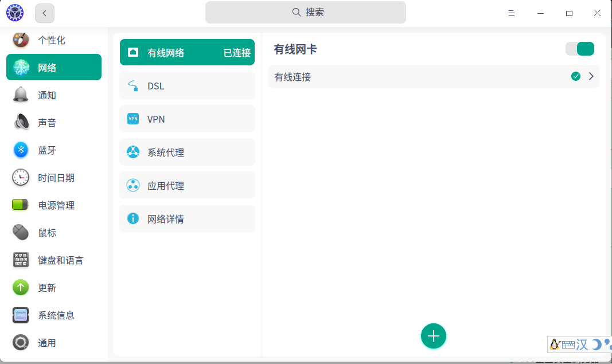Screen dimensions: 612x364
Task: Open the 系统信息 system information page
Action: 54,315
